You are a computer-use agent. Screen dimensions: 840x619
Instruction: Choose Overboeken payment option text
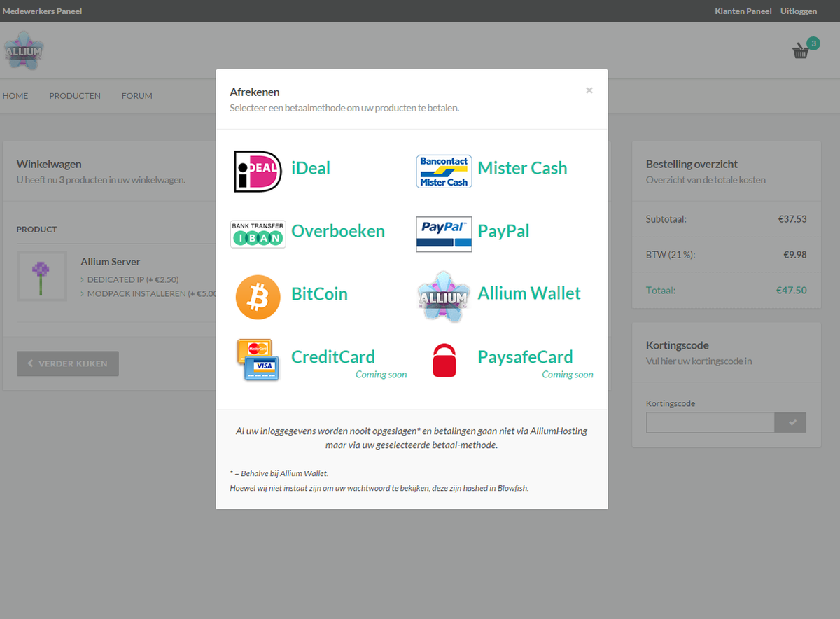pyautogui.click(x=338, y=231)
